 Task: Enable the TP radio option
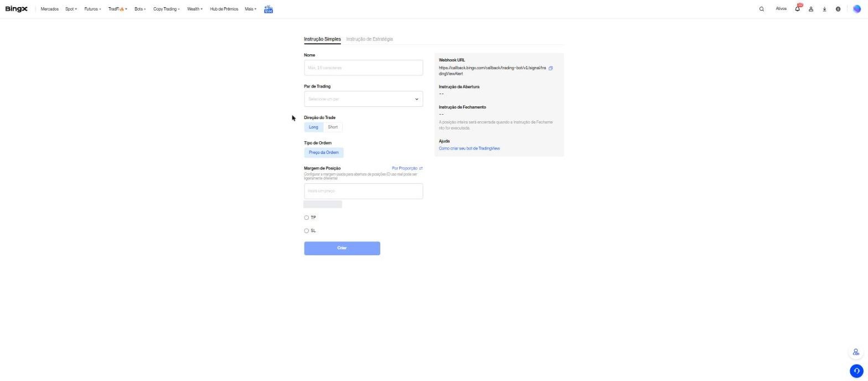306,218
